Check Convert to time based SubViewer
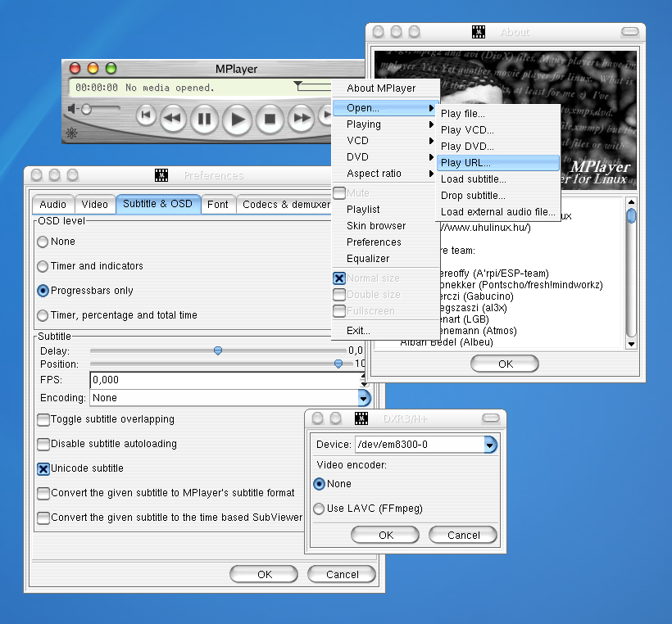This screenshot has width=672, height=624. pyautogui.click(x=43, y=518)
